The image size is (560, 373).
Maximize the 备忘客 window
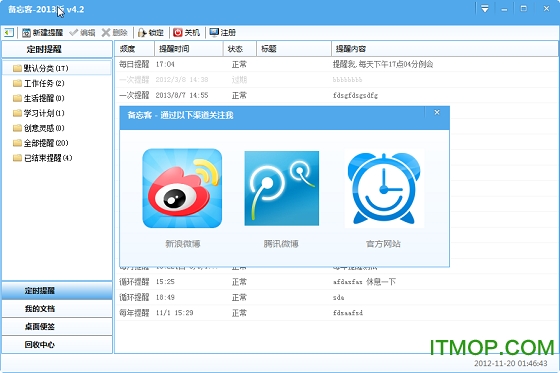[x=524, y=9]
